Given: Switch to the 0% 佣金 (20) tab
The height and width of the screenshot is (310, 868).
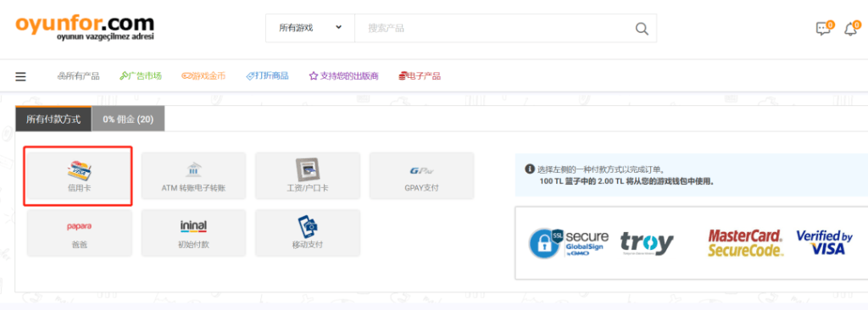Looking at the screenshot, I should pos(128,119).
